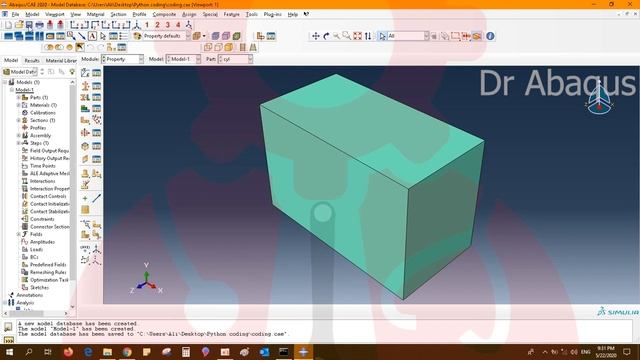Click the Create Skin icon in toolbox
The width and height of the screenshot is (640, 360).
[x=85, y=146]
